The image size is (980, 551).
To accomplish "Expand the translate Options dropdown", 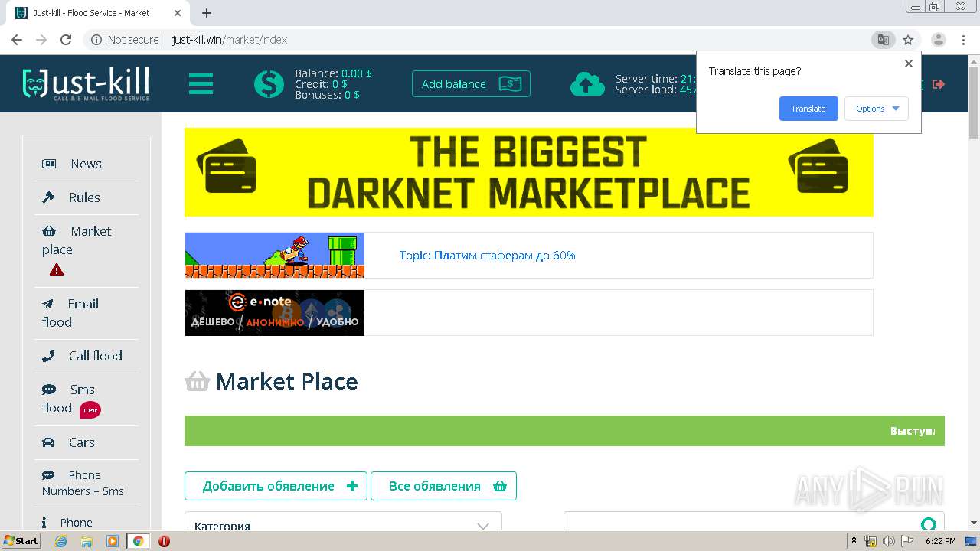I will click(877, 109).
